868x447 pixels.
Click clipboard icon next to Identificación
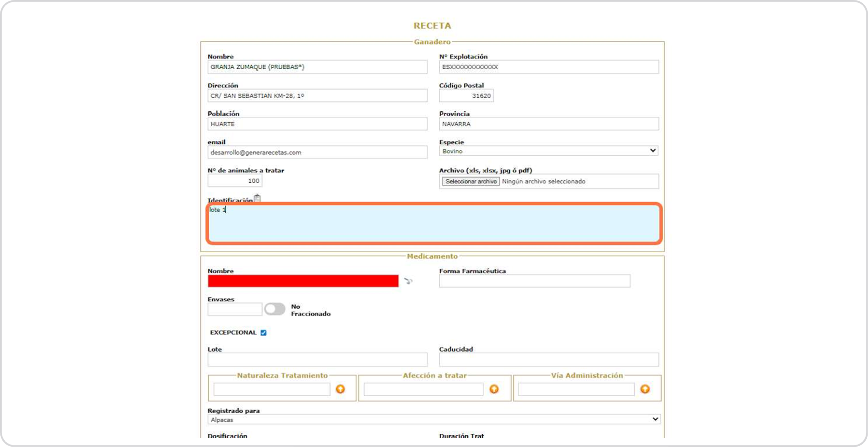pyautogui.click(x=257, y=198)
